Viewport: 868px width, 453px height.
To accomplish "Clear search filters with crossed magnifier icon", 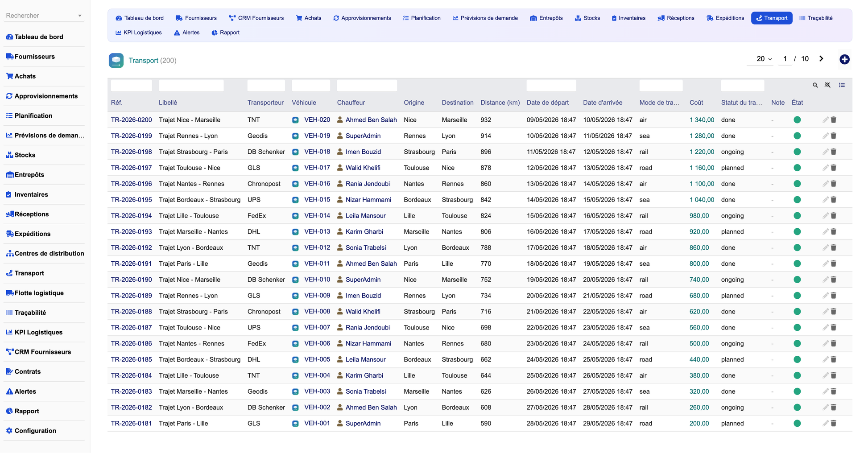I will (x=827, y=85).
